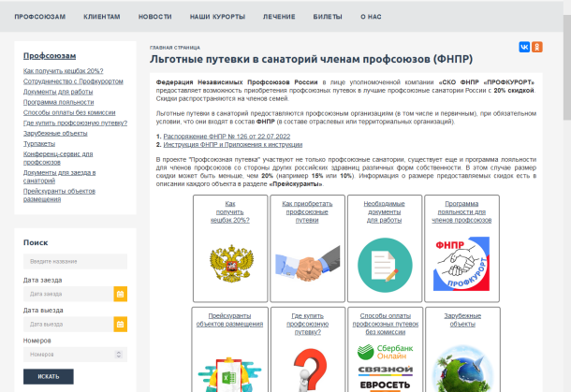
Task: Open the БИЛЕТЫ menu
Action: coord(328,17)
